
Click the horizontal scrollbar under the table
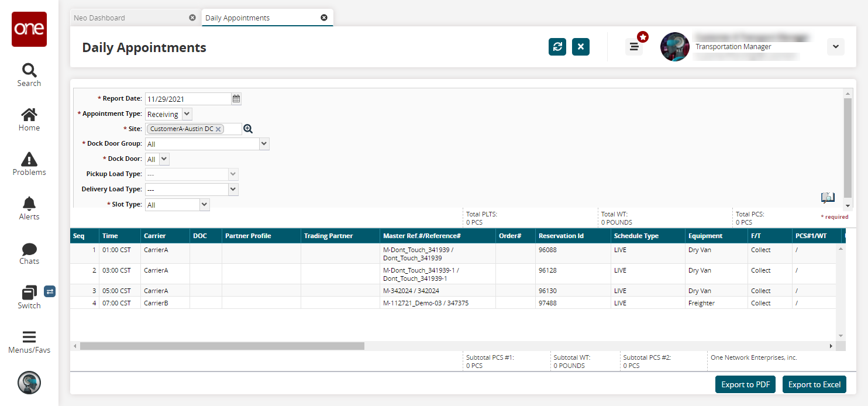pyautogui.click(x=222, y=346)
